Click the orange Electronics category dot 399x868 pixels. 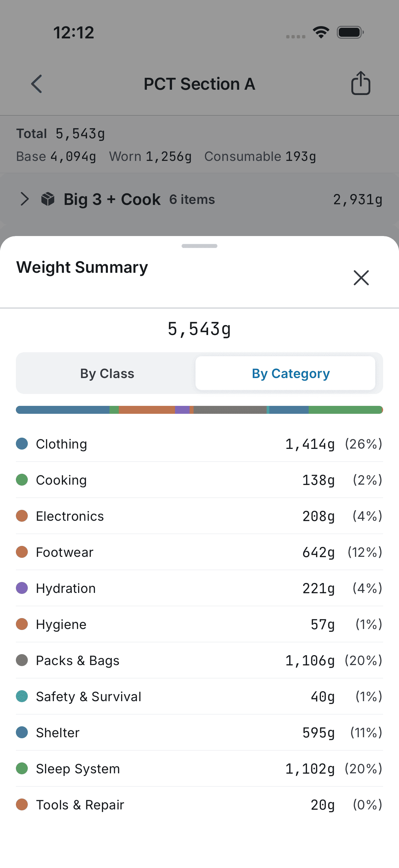22,516
